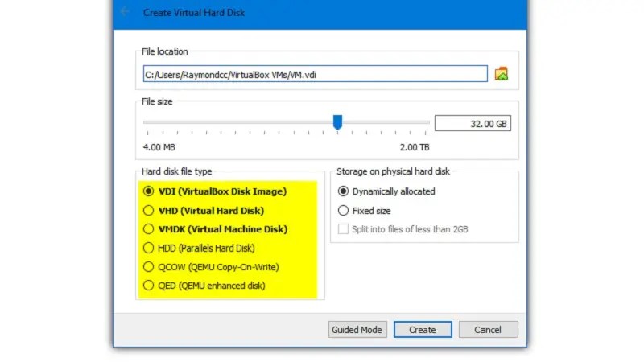Click the back arrow in the title bar
The width and height of the screenshot is (644, 362).
click(125, 12)
